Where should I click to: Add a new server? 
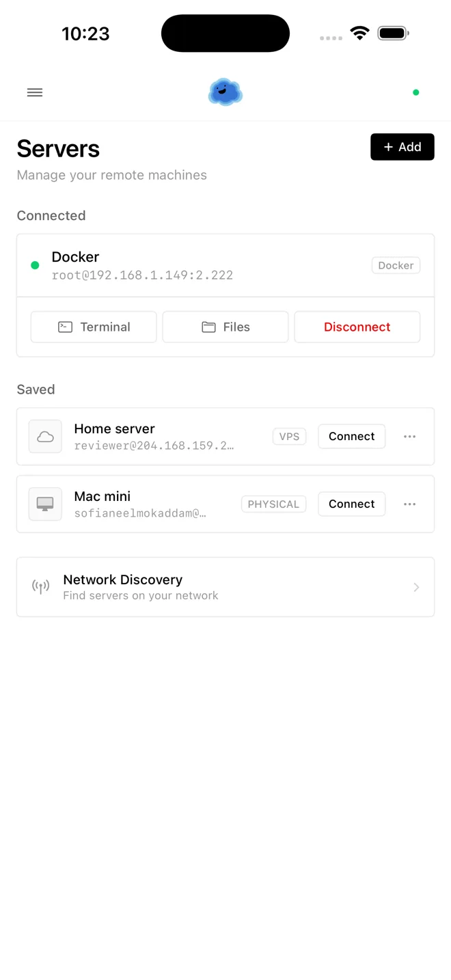[x=402, y=147]
